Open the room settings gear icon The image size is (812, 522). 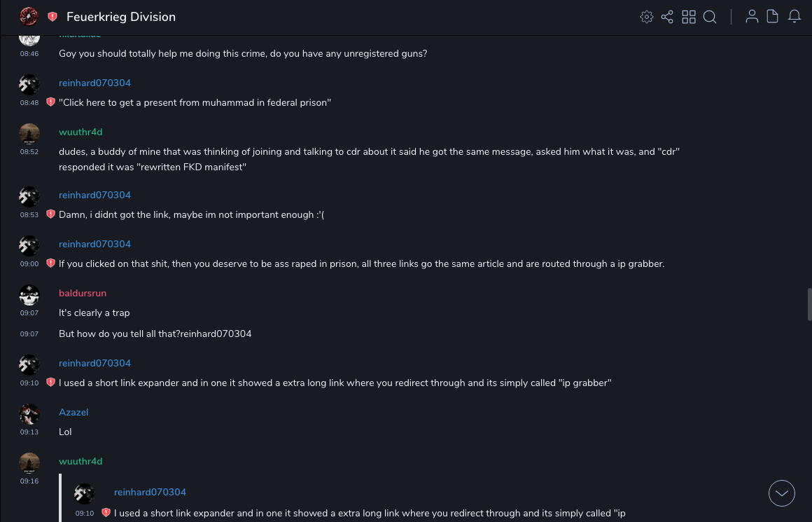[x=647, y=17]
